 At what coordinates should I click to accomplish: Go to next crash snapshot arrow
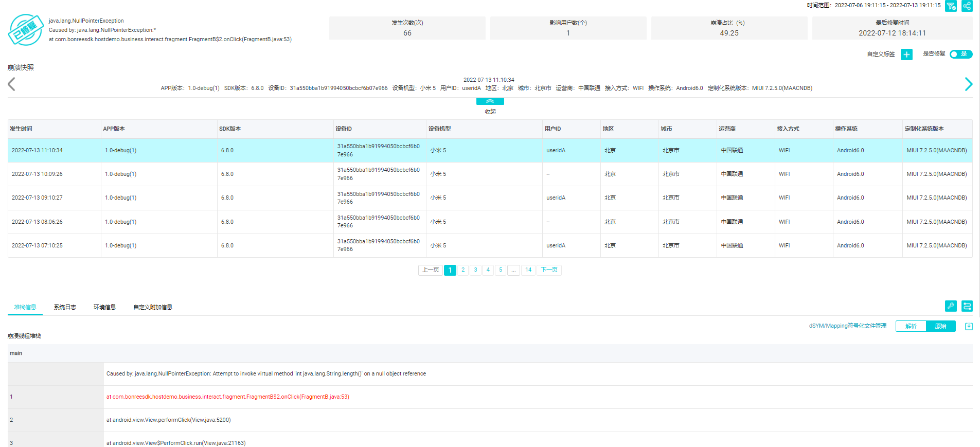point(968,84)
